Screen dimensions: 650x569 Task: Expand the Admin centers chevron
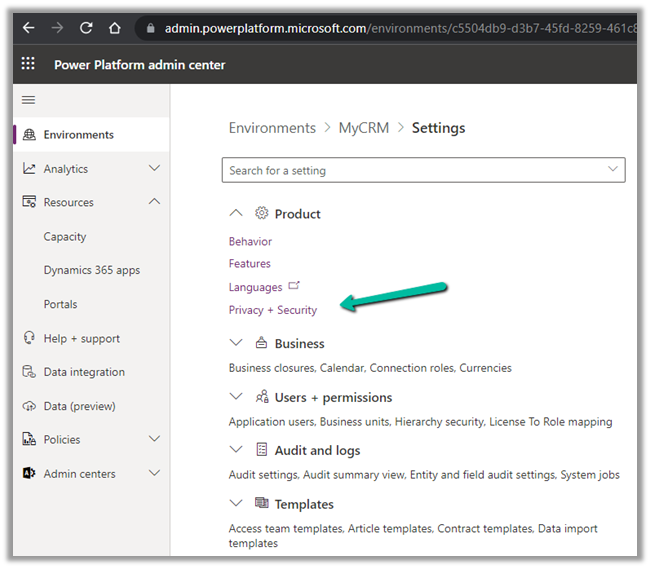(154, 473)
